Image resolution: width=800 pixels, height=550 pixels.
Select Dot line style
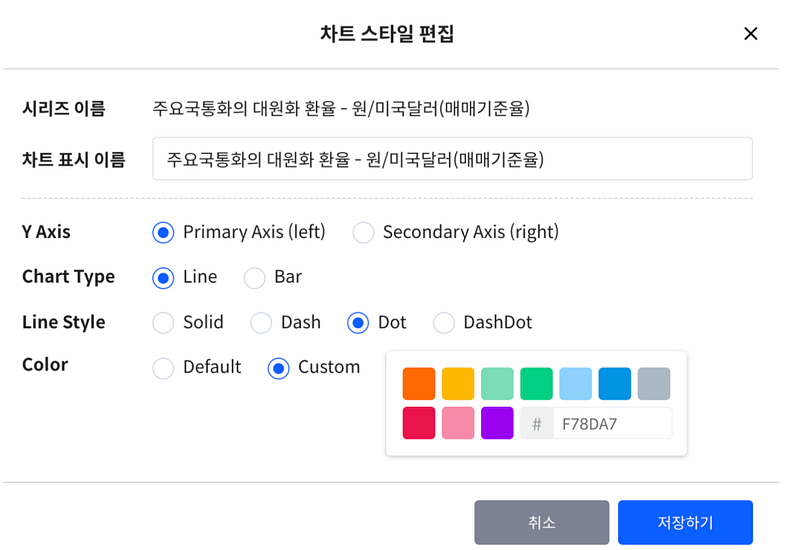coord(358,322)
